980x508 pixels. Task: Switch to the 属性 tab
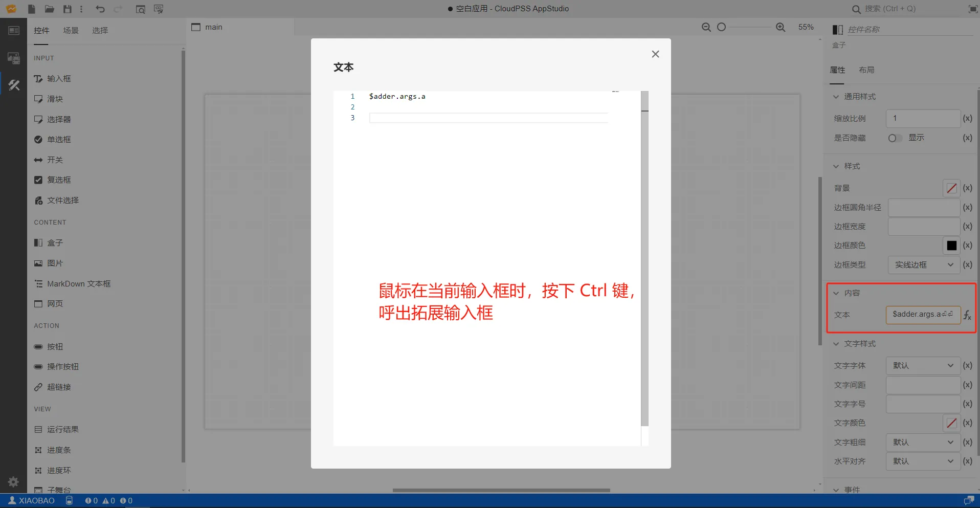coord(837,70)
